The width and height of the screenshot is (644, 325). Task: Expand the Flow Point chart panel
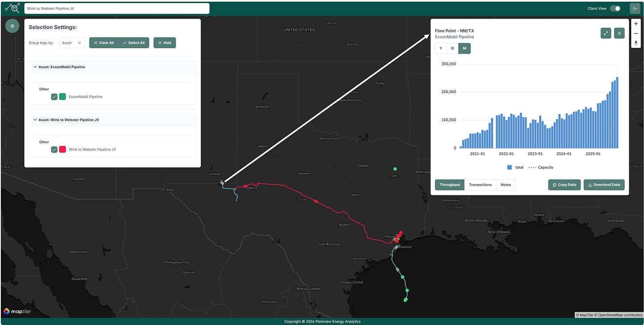pos(606,33)
